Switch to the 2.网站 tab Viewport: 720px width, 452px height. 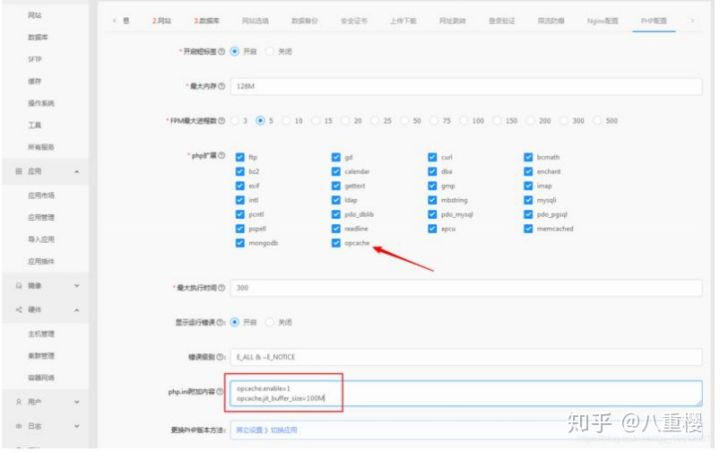click(162, 21)
